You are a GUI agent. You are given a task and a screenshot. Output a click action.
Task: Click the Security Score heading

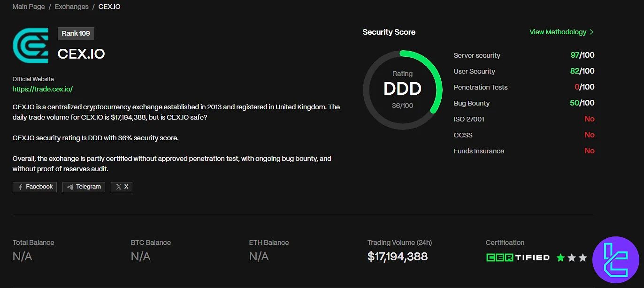[x=389, y=32]
